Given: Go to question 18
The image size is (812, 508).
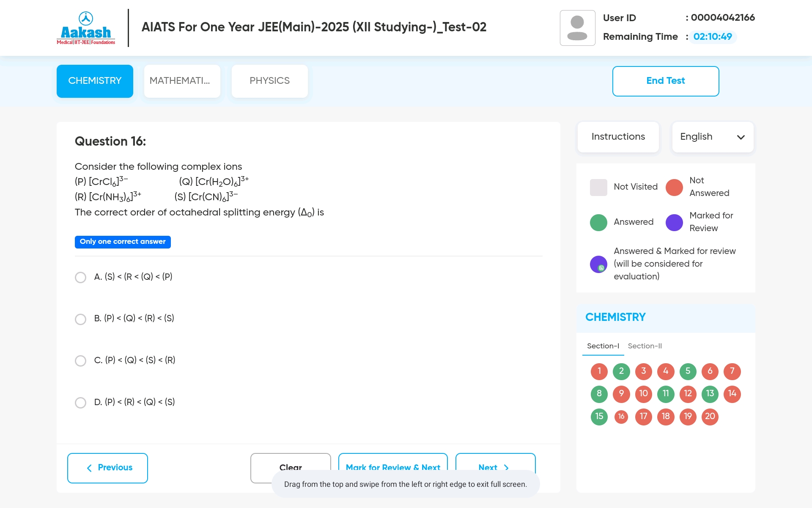Looking at the screenshot, I should [666, 417].
